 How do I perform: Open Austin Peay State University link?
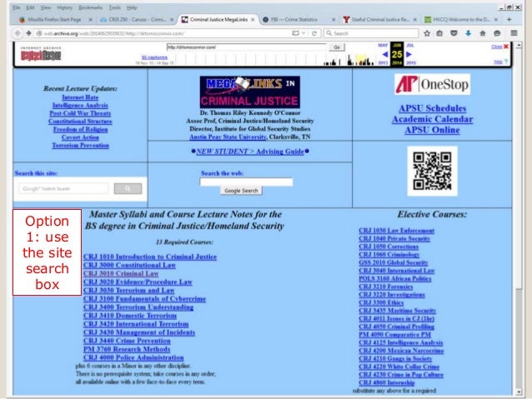coord(228,137)
